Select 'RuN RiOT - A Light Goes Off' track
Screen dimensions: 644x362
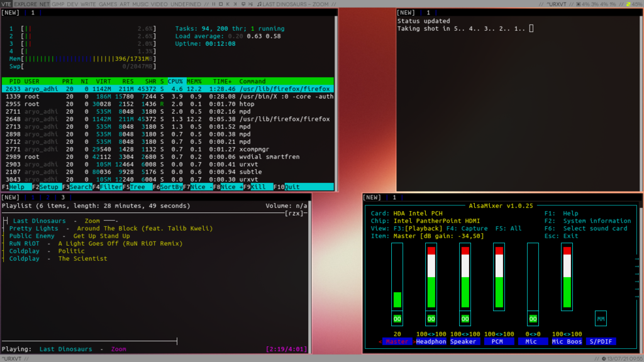click(96, 243)
